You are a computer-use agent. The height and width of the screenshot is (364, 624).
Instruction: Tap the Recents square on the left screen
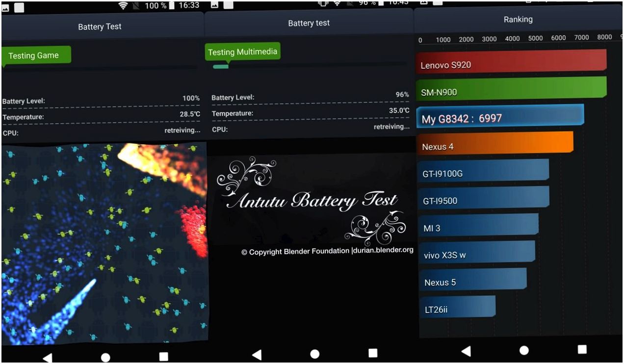point(164,357)
